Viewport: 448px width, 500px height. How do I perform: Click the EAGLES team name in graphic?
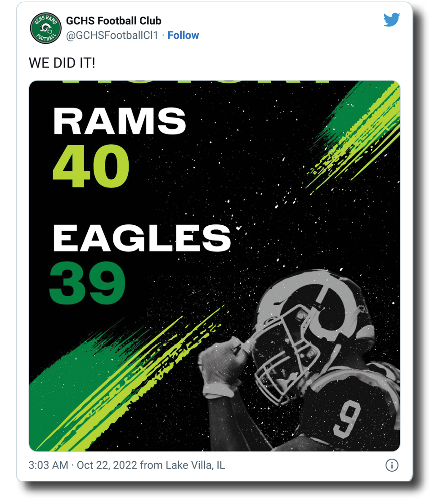142,238
